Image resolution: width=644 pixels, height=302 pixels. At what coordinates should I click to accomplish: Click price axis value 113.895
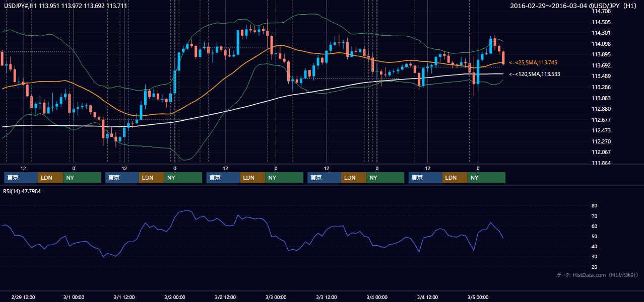pyautogui.click(x=601, y=54)
